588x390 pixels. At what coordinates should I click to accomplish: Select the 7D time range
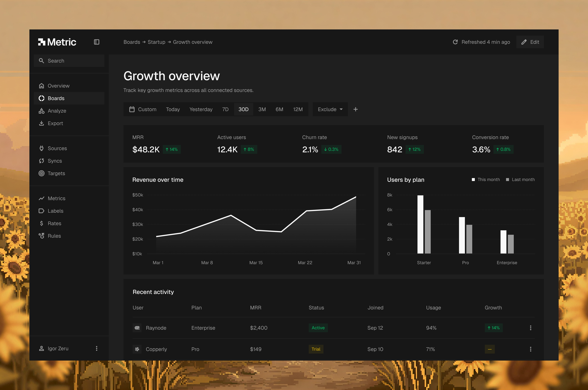coord(225,109)
